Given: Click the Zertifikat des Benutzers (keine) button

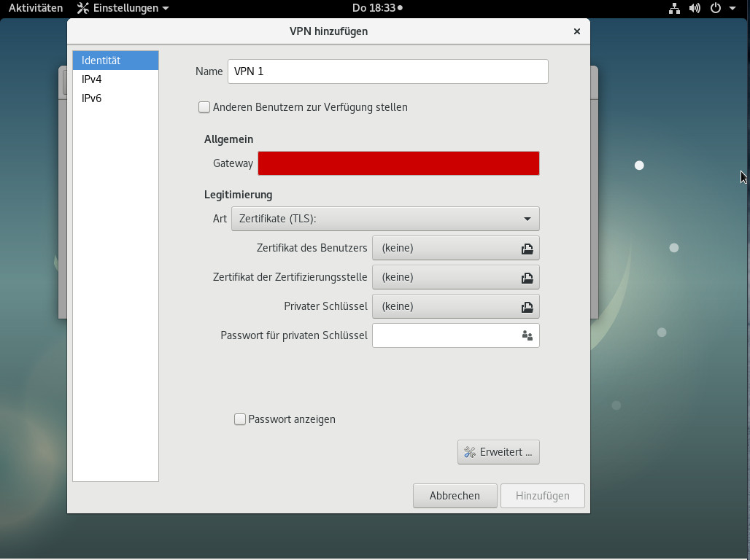Looking at the screenshot, I should tap(456, 248).
